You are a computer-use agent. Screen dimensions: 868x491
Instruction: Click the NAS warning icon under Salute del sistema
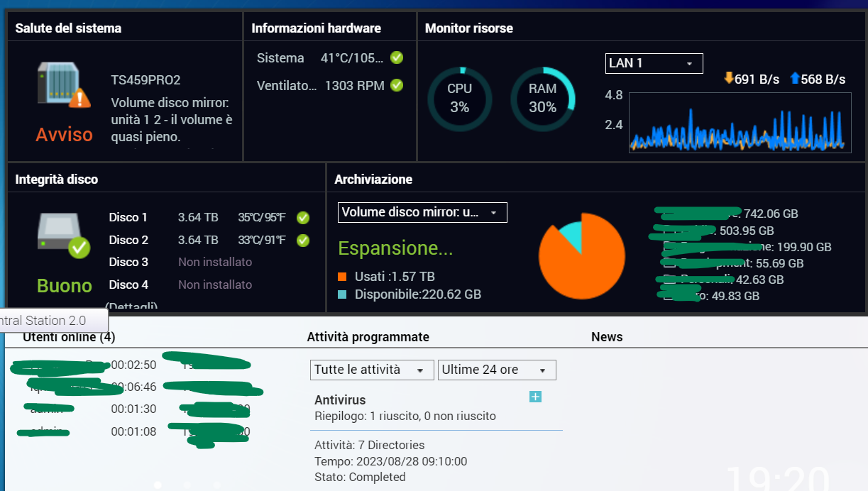(64, 85)
